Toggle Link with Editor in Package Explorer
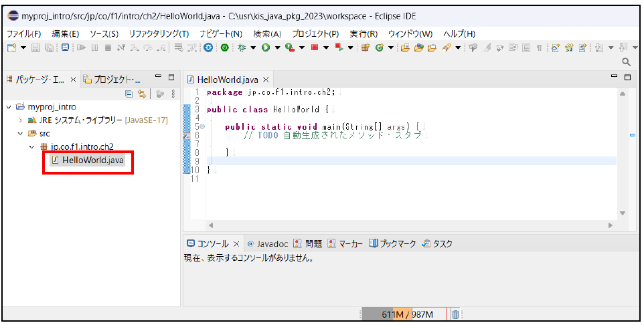The width and height of the screenshot is (644, 325). (142, 94)
